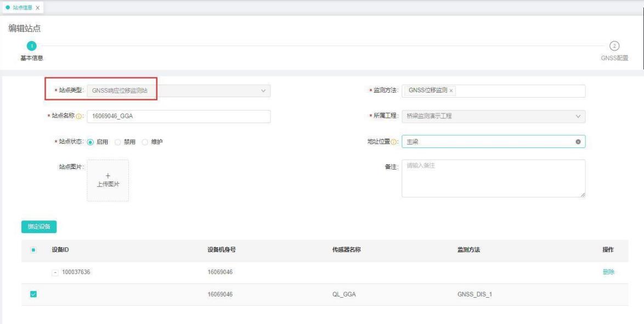
Task: Expand the 所属工程 dropdown
Action: tap(493, 116)
